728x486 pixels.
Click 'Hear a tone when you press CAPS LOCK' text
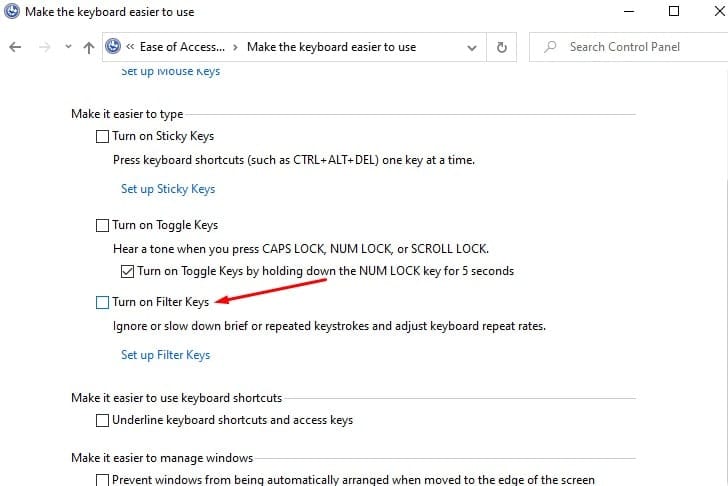(x=301, y=249)
